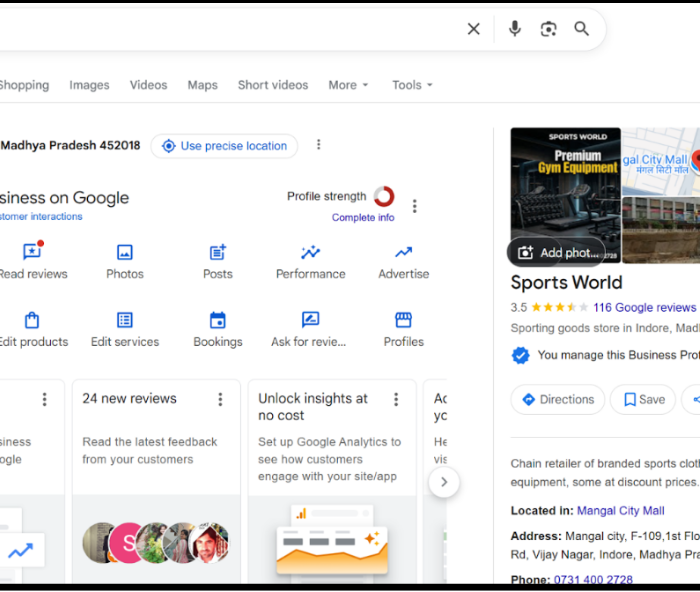700x592 pixels.
Task: Click the Ask for reviews icon
Action: pyautogui.click(x=311, y=320)
